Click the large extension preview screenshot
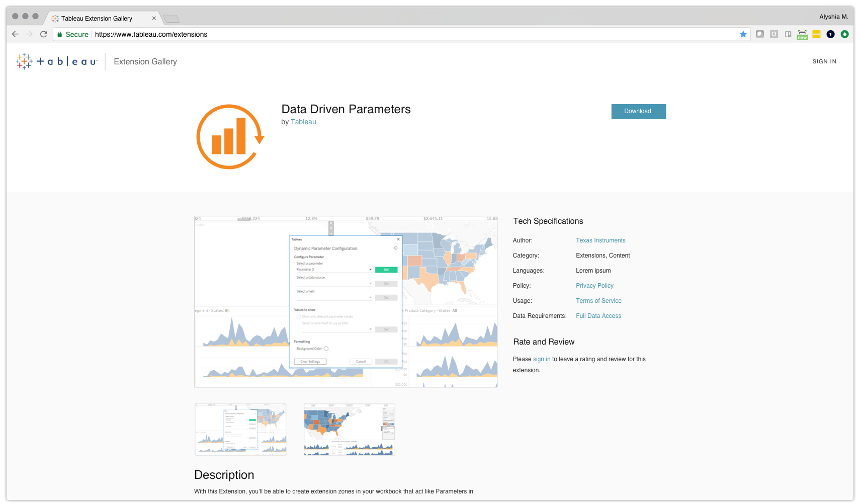860x504 pixels. click(346, 302)
